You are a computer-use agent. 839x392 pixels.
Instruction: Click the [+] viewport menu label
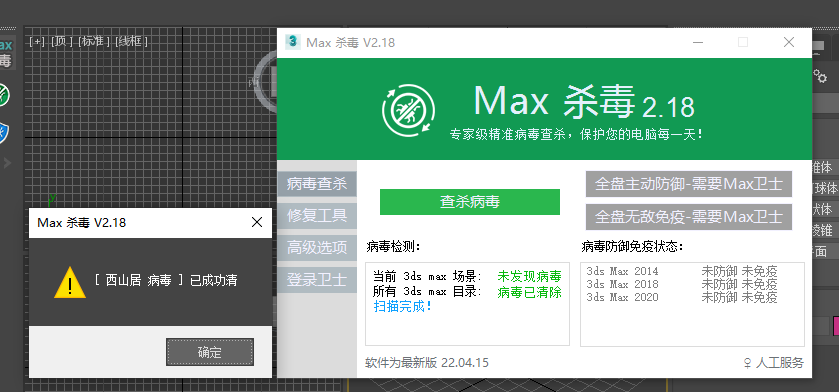[x=37, y=41]
